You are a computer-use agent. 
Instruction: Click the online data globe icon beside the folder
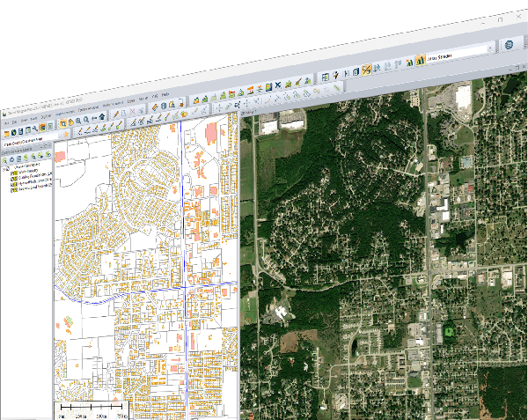tap(14, 132)
